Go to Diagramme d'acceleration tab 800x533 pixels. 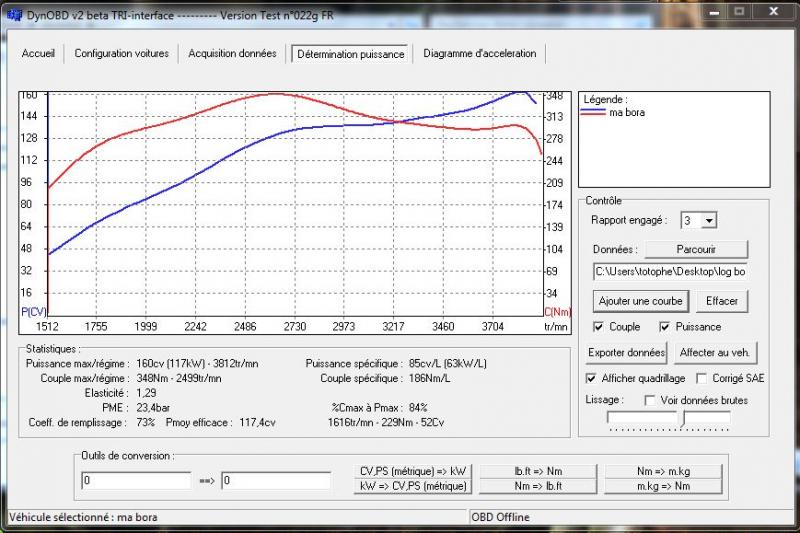[x=480, y=54]
